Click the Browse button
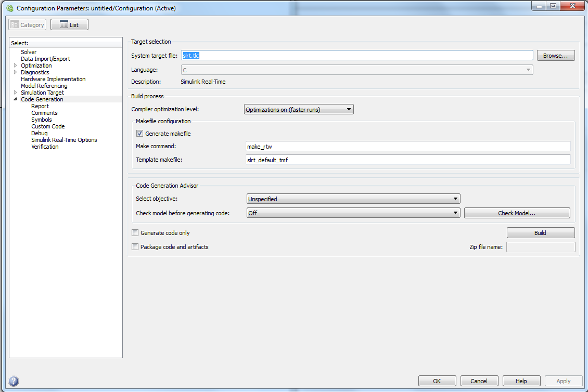Screen dimensions: 588x392 556,56
